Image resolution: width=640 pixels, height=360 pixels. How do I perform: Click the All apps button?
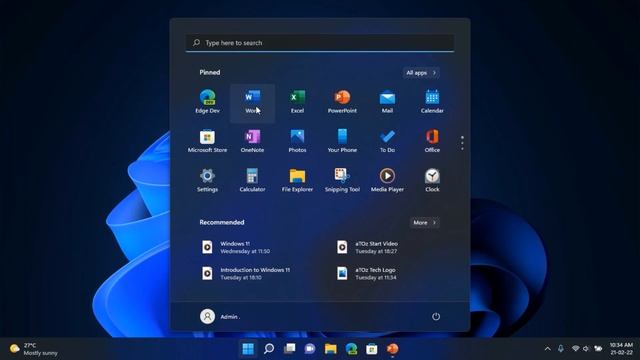(x=421, y=73)
